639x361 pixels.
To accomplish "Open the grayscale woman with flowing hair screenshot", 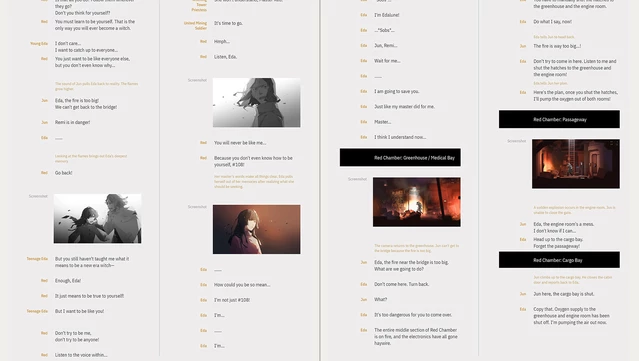I will pos(256,103).
